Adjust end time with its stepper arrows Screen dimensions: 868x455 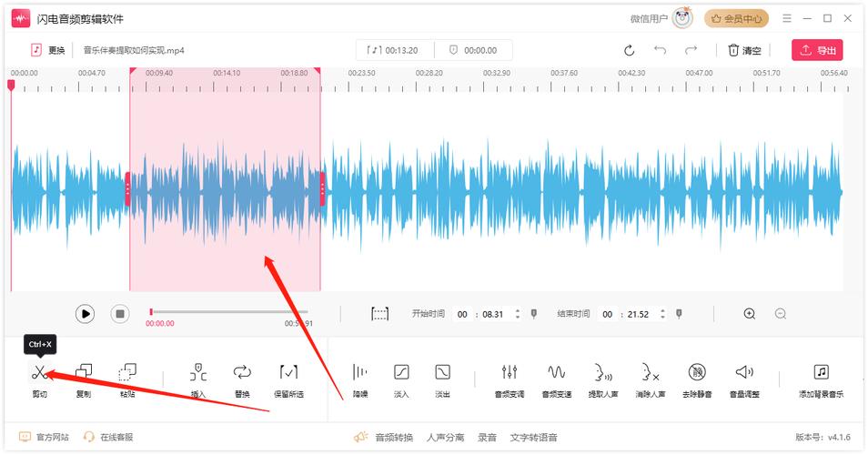[662, 314]
